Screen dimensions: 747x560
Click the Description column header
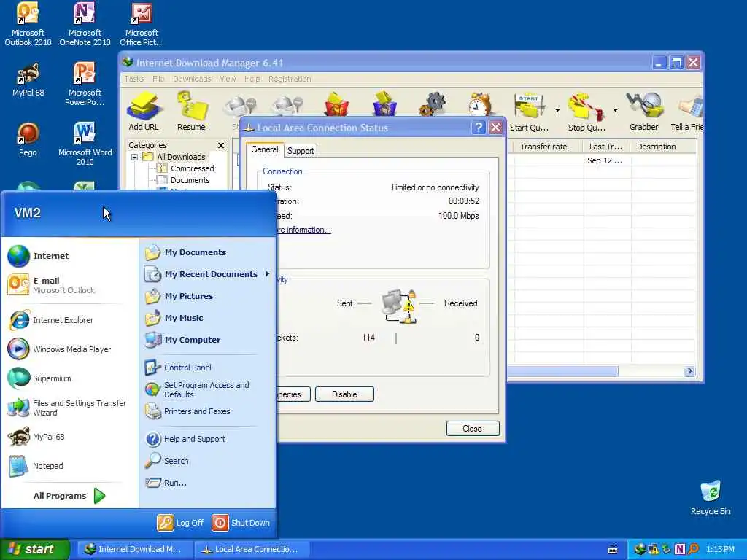point(663,147)
